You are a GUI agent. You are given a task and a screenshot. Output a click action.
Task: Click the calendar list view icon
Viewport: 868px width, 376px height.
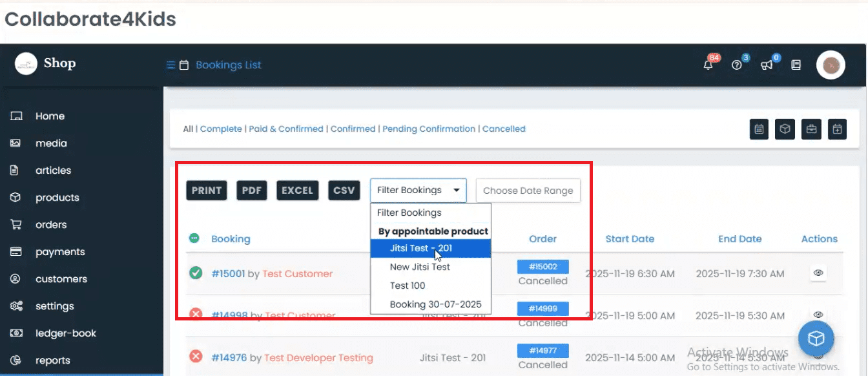759,129
